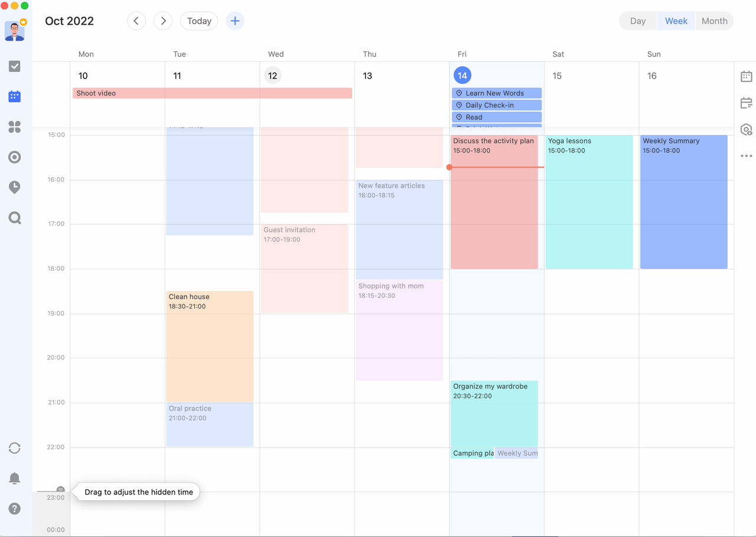Screen dimensions: 756x537
Task: Open the Help icon
Action: point(14,508)
